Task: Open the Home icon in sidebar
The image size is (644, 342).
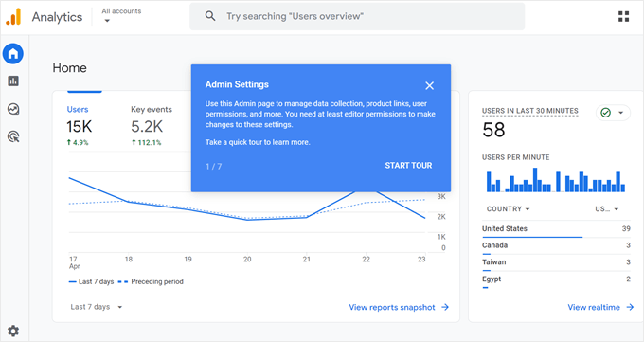Action: [x=13, y=54]
